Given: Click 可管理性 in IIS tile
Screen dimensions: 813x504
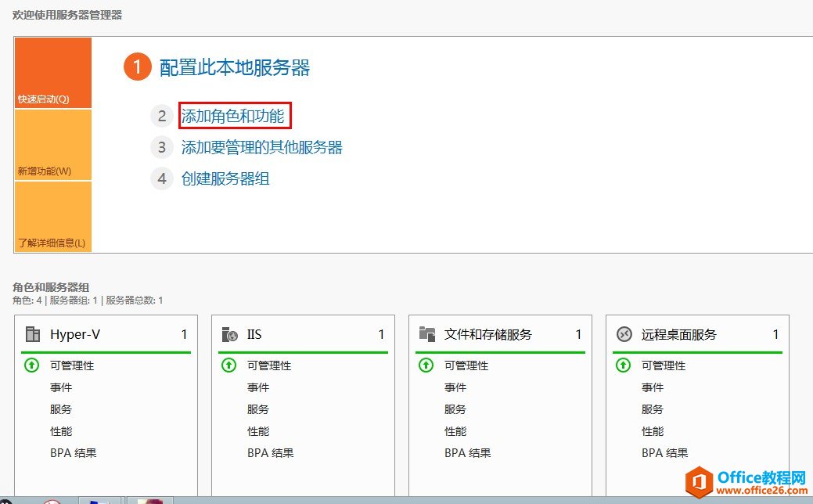Looking at the screenshot, I should (269, 365).
